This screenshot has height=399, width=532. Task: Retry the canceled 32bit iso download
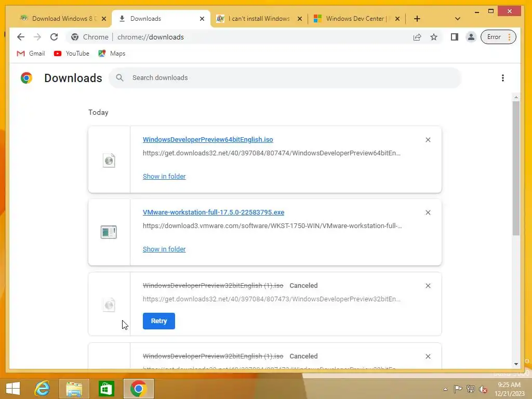pos(159,321)
